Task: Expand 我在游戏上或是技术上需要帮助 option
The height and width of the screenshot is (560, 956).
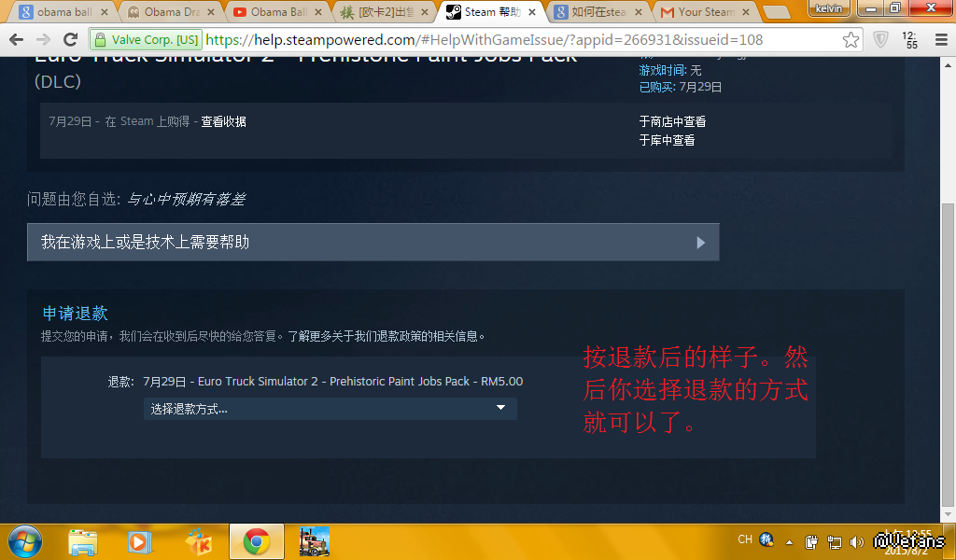Action: point(373,242)
